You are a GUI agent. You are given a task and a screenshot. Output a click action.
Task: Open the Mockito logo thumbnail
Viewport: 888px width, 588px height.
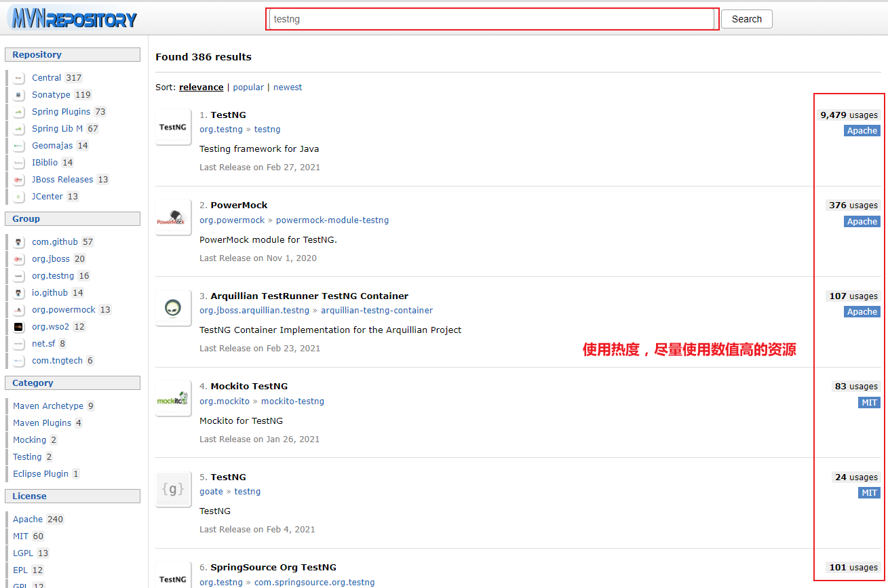pyautogui.click(x=173, y=398)
